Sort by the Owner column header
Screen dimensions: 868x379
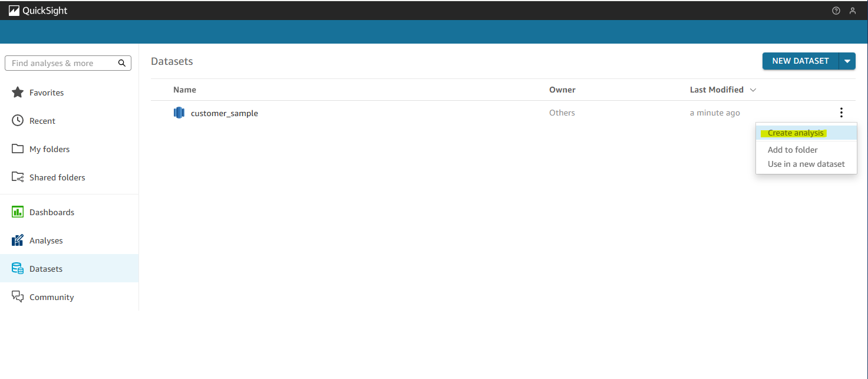pos(562,90)
